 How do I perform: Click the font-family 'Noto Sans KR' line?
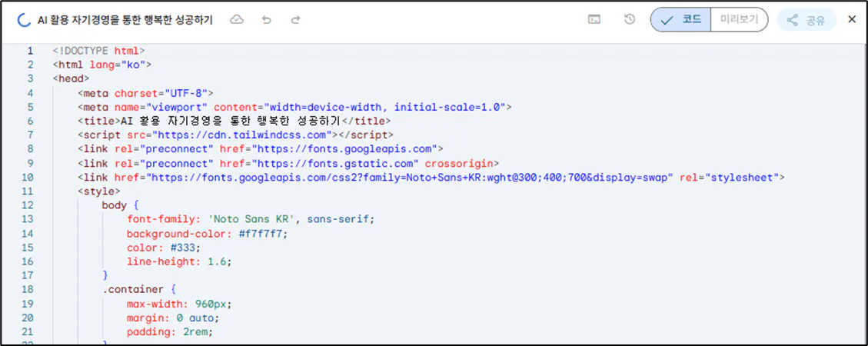[x=251, y=219]
